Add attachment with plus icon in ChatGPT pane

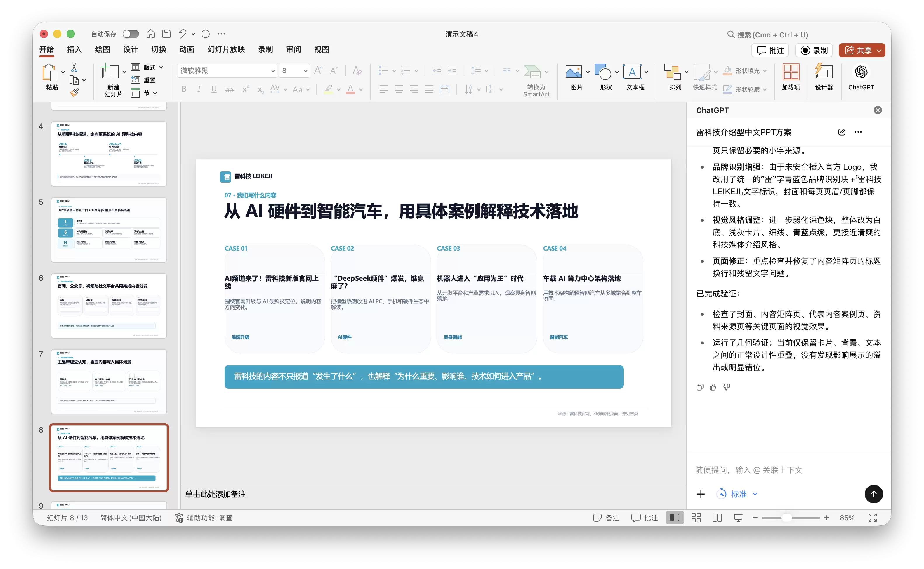point(701,494)
